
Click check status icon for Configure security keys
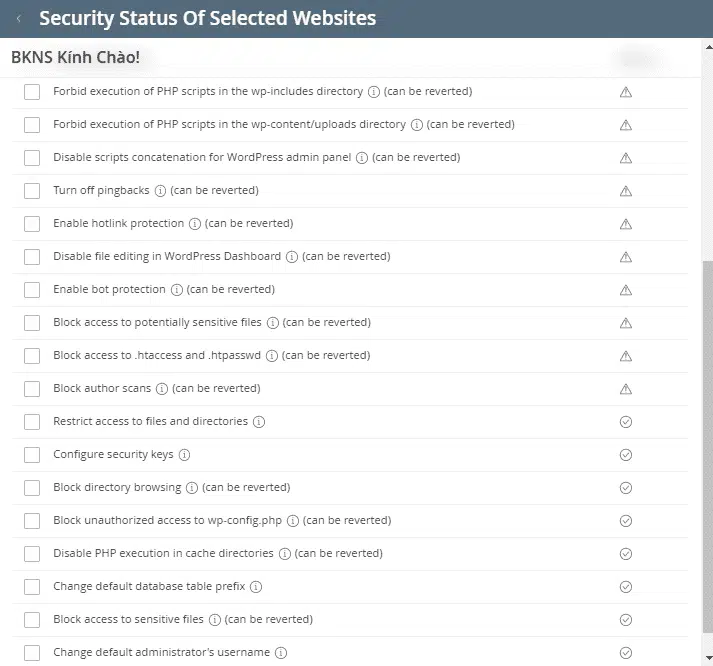click(626, 455)
